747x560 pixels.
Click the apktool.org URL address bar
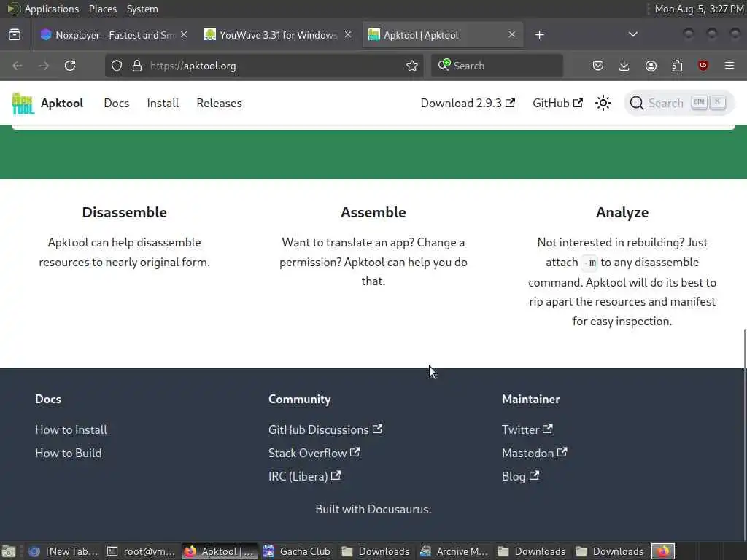tap(264, 66)
